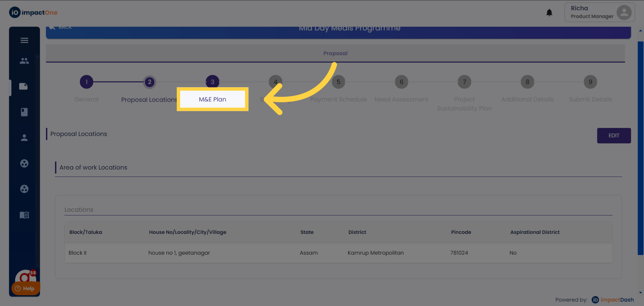Select the active folder icon in sidebar
The height and width of the screenshot is (306, 644).
pos(23,86)
